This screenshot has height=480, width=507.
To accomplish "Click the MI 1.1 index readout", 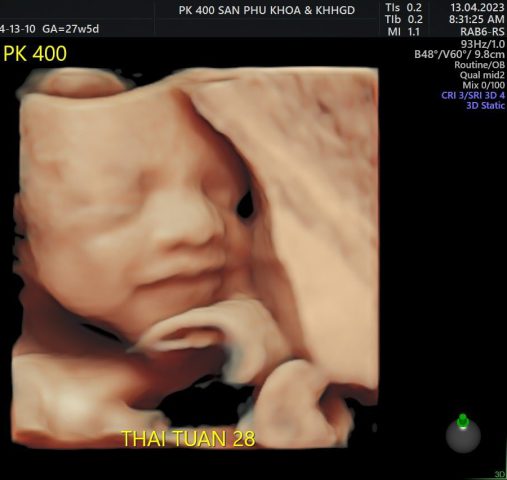I will [404, 32].
